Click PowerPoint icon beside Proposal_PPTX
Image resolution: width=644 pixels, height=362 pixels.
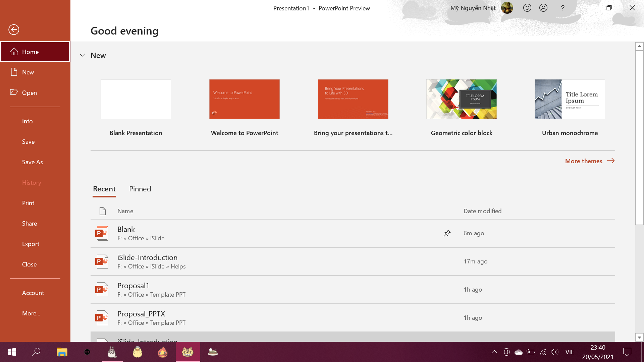(x=102, y=318)
